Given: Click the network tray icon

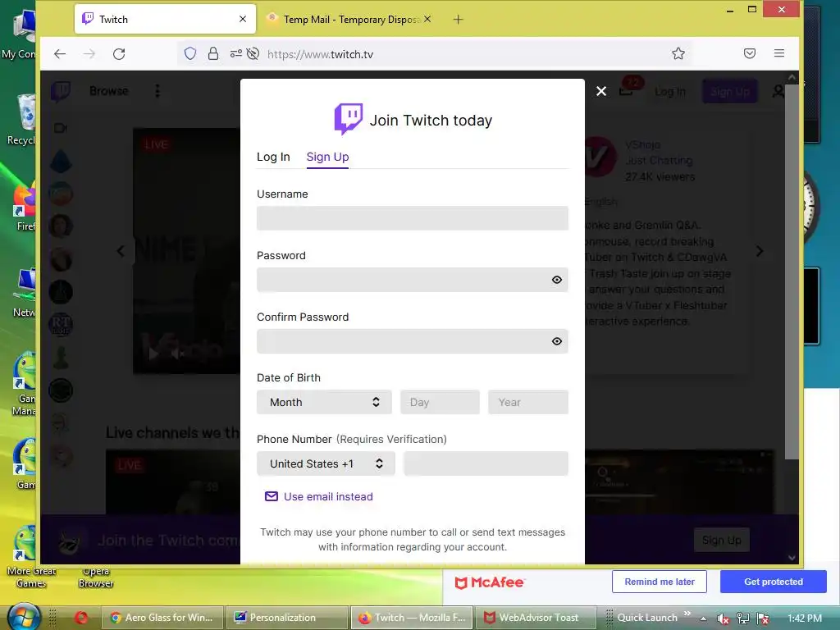Looking at the screenshot, I should point(743,619).
